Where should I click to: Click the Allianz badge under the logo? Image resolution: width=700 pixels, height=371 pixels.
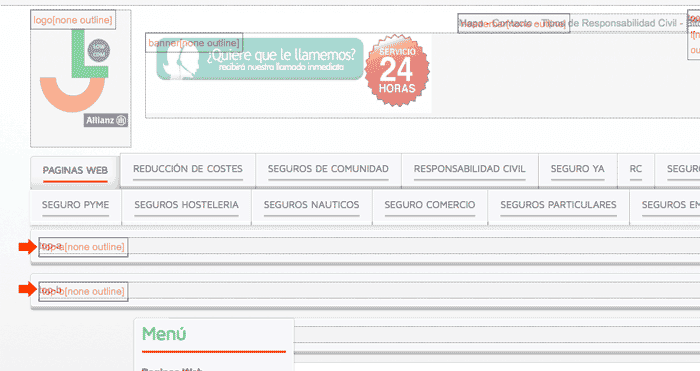coord(106,120)
